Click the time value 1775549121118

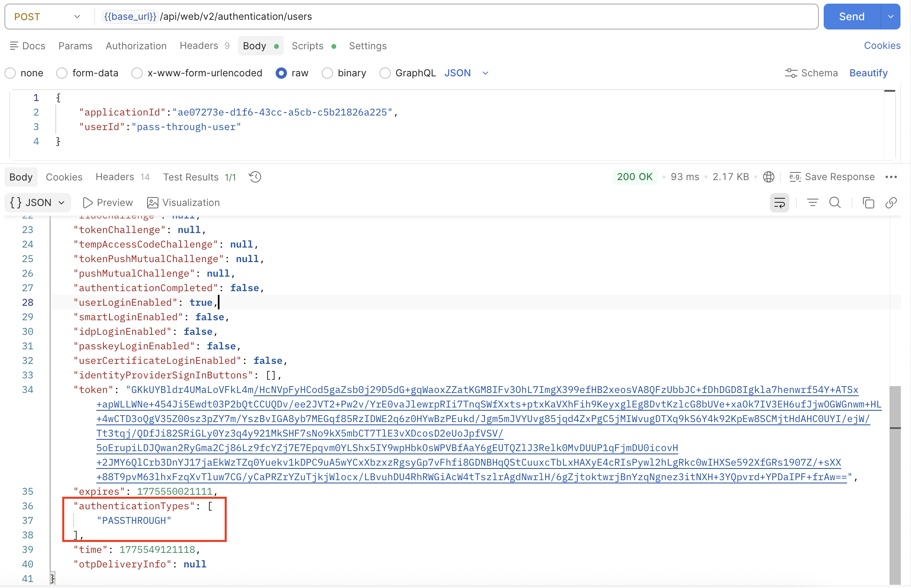click(157, 550)
